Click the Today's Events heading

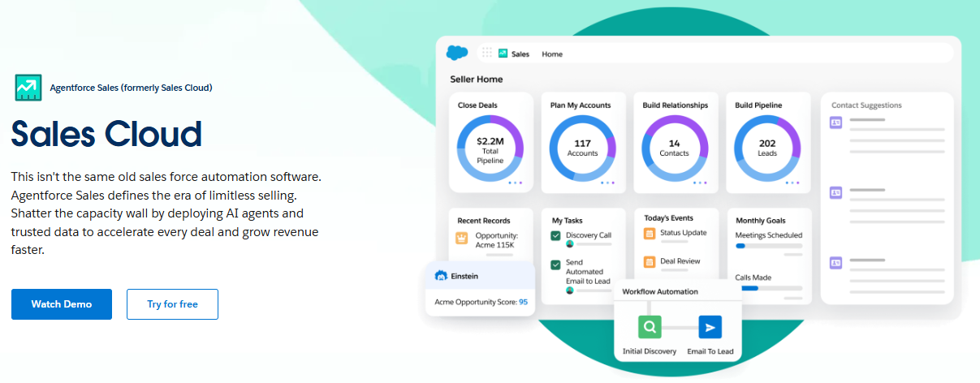coord(669,220)
